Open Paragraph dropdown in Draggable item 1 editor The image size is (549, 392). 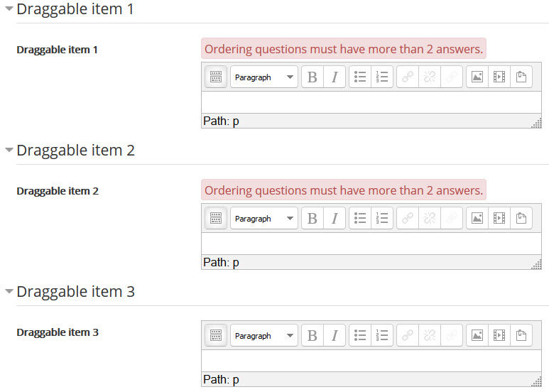click(264, 77)
